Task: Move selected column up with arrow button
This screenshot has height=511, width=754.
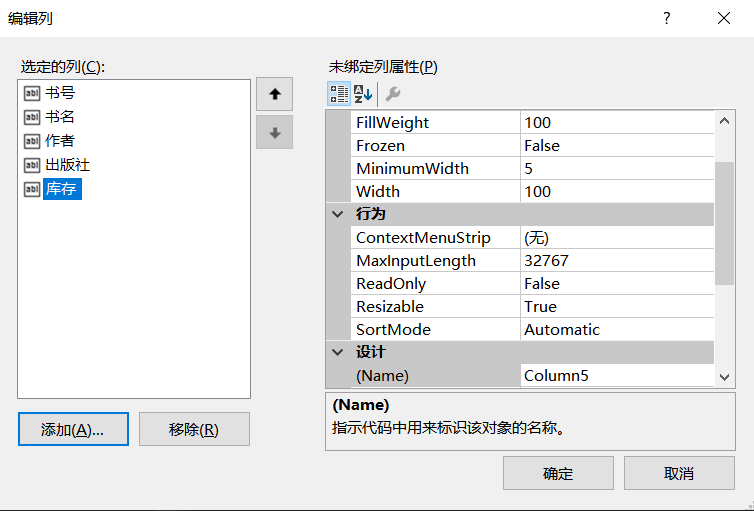Action: pyautogui.click(x=275, y=94)
